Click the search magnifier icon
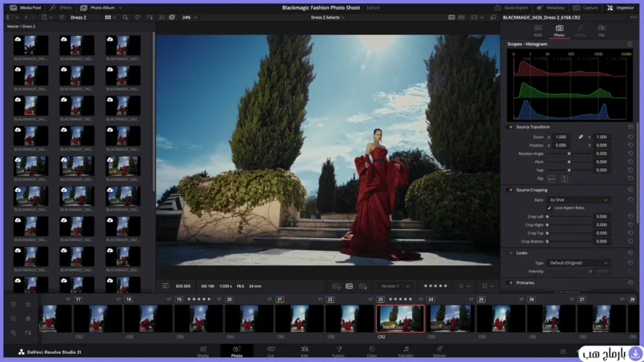 point(125,17)
